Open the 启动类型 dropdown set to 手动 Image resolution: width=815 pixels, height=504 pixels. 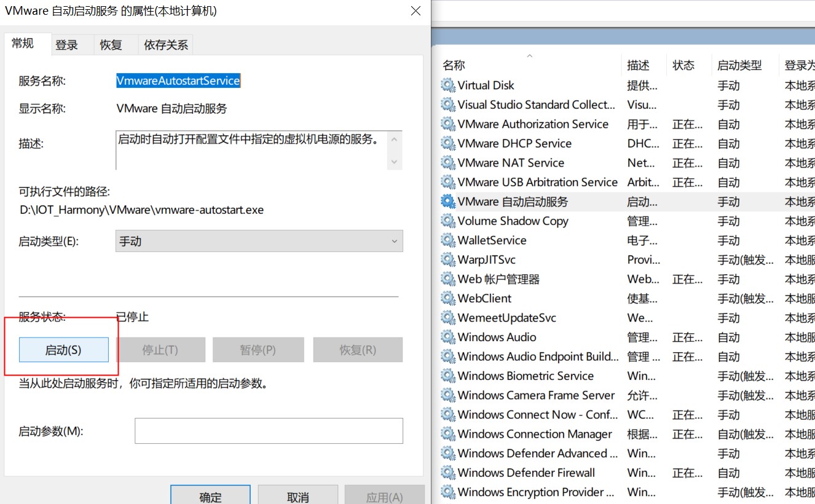pyautogui.click(x=259, y=242)
